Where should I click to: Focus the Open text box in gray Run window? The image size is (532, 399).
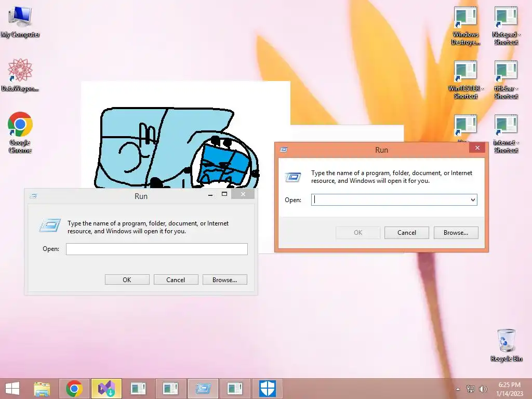click(157, 249)
